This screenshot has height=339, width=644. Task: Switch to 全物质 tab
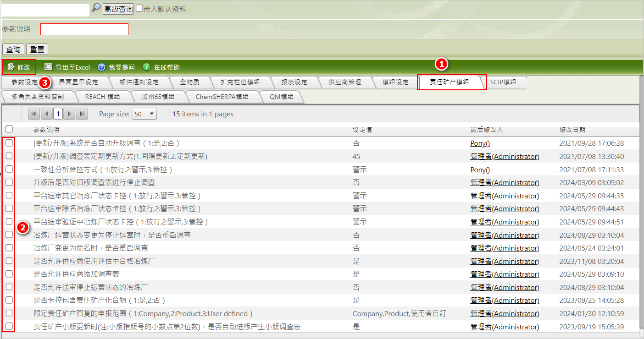[x=189, y=82]
